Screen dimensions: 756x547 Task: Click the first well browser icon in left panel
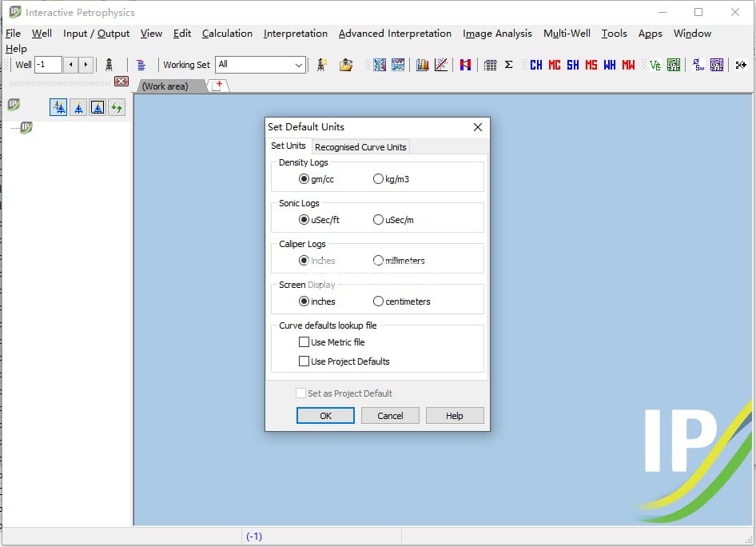[x=59, y=107]
